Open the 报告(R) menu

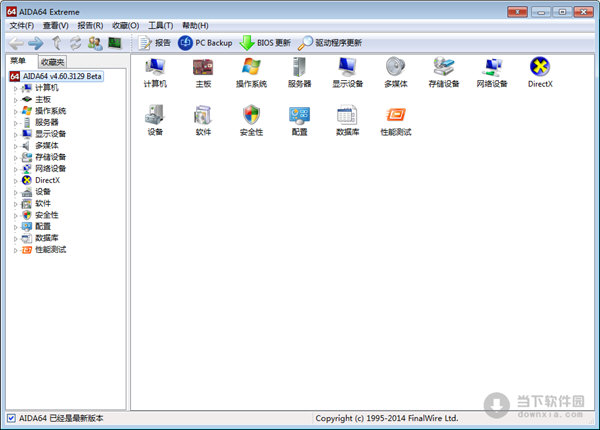[x=90, y=26]
